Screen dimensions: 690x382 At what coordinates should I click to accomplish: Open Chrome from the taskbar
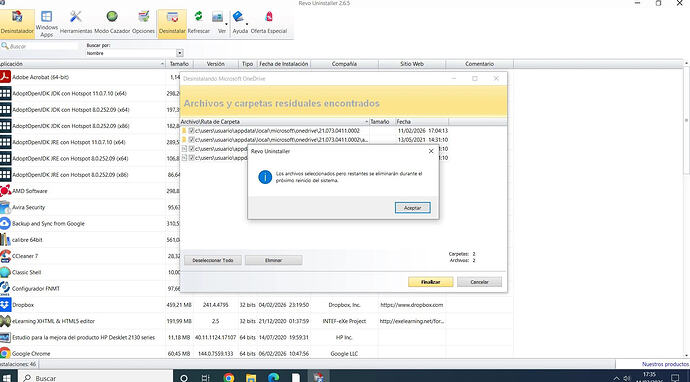point(229,377)
